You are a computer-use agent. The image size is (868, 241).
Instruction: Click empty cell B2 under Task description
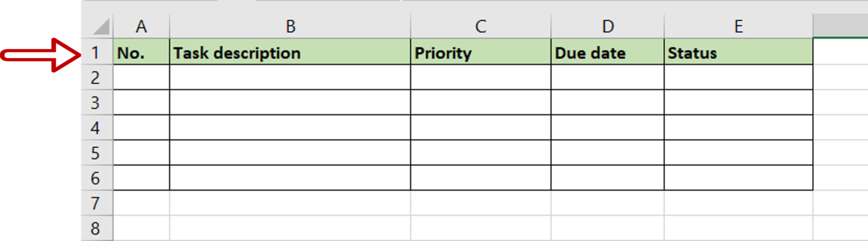click(290, 77)
